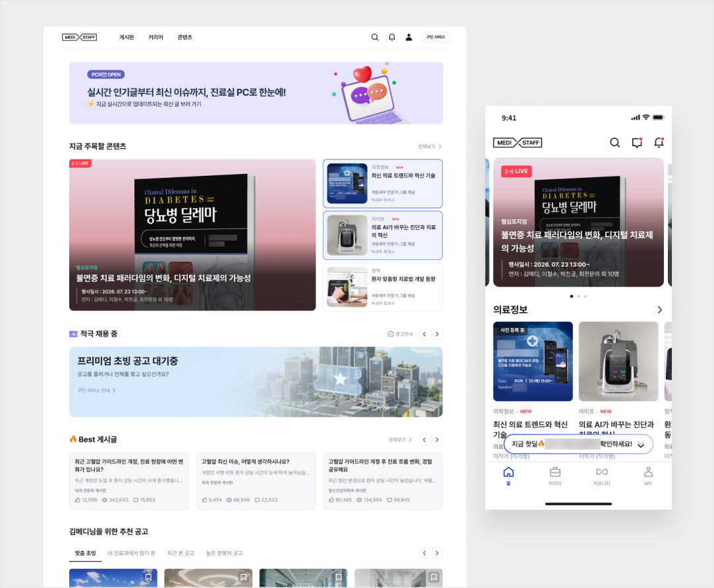
Task: Open the 최신 의료 트렌드와 혁신 기술 desktop card
Action: coord(383,184)
